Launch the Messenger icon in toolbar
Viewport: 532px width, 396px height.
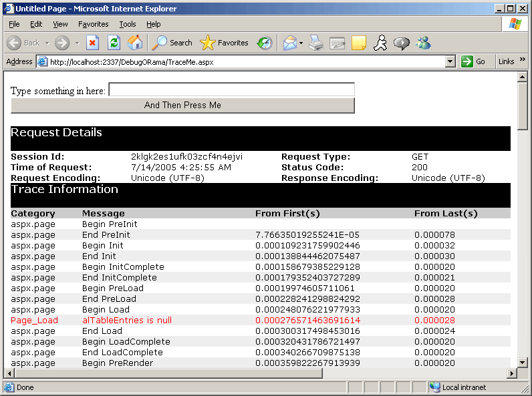click(x=423, y=43)
